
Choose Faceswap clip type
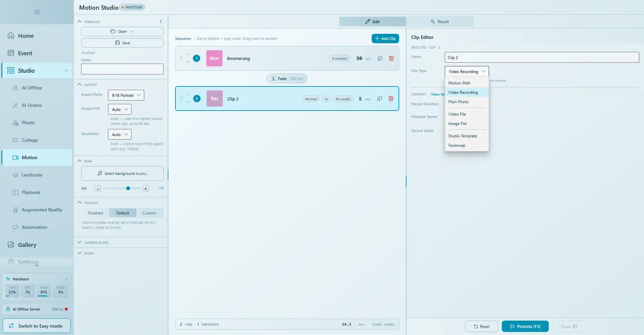tap(466, 146)
